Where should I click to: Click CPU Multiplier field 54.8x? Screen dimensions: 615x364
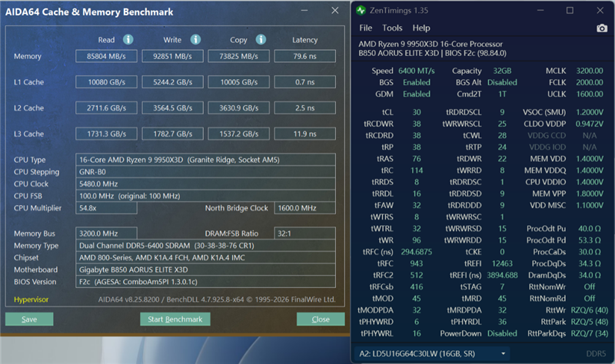106,208
